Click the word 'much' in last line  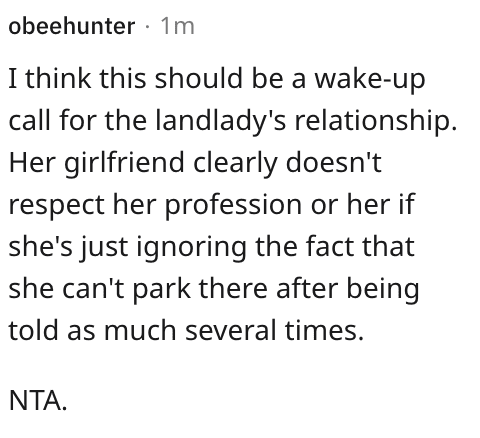(140, 330)
